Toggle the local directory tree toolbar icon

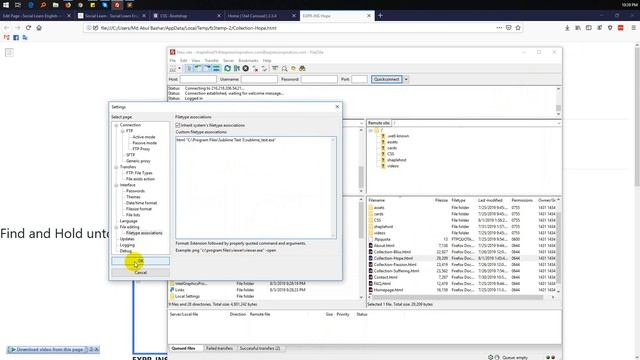coord(198,69)
